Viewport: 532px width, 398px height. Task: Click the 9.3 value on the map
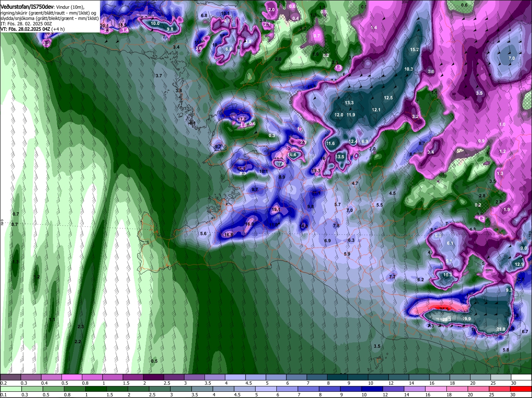509,290
